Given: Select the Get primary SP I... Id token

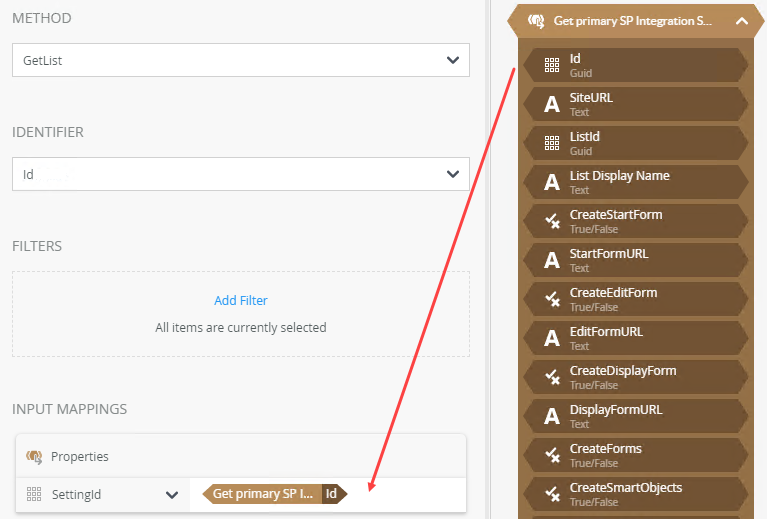Looking at the screenshot, I should pos(275,494).
